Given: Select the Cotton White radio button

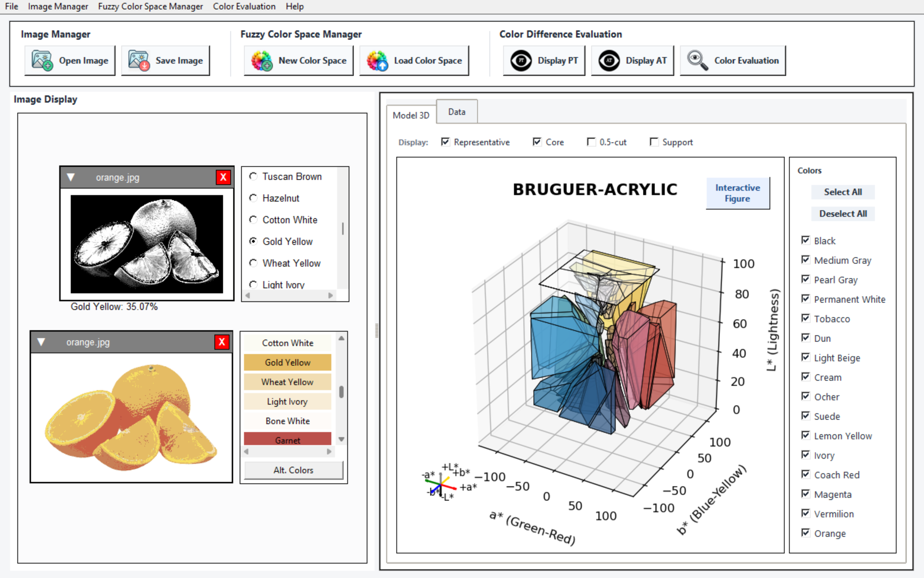Looking at the screenshot, I should point(253,220).
